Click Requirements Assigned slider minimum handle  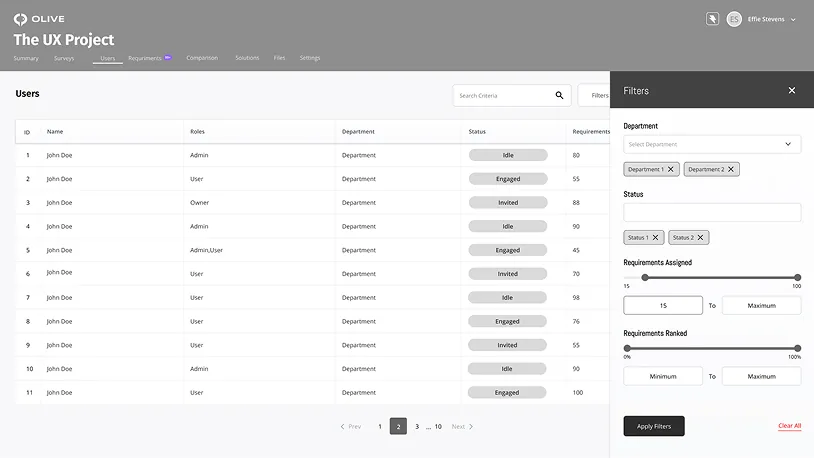coord(645,277)
